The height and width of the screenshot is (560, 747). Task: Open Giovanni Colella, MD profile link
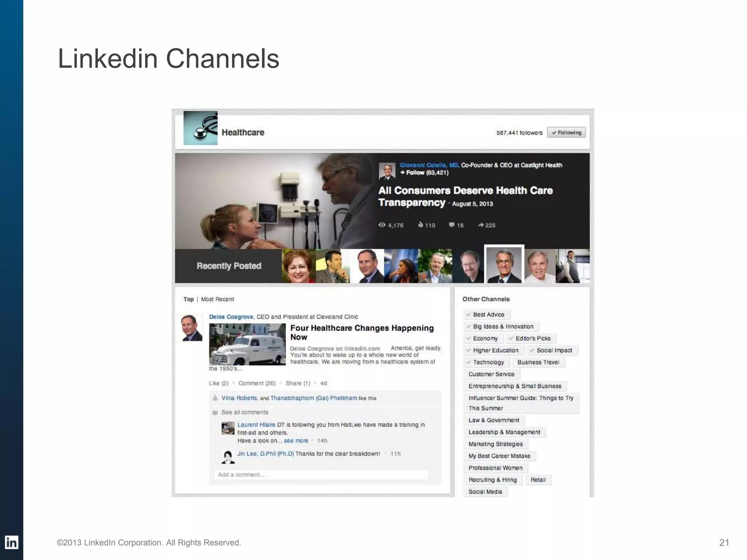coord(429,165)
